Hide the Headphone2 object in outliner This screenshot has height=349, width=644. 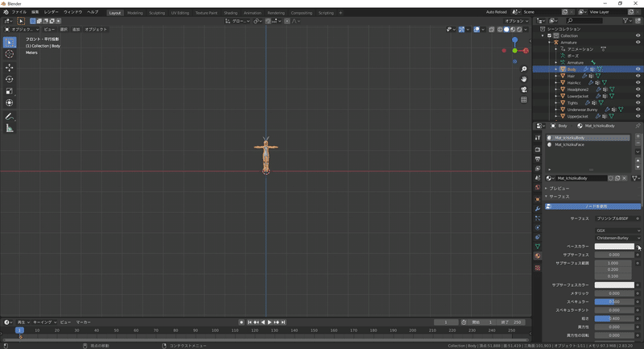coord(638,89)
